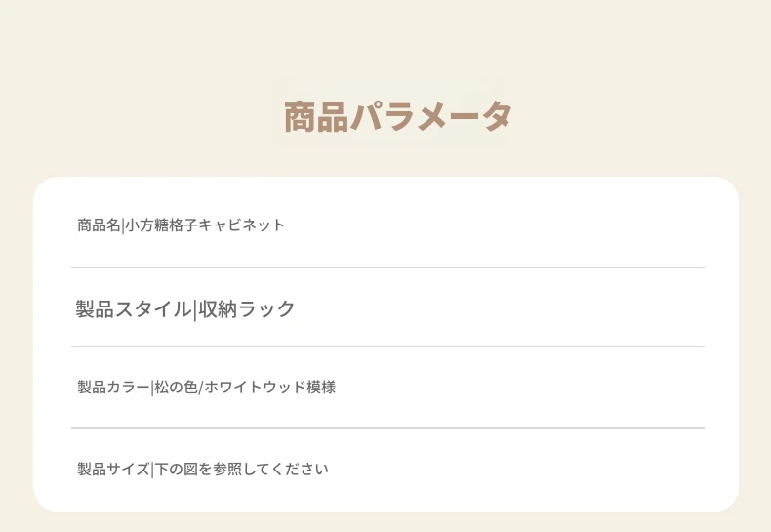Click the 収納ラック style value
Viewport: 771px width, 532px height.
[x=246, y=309]
